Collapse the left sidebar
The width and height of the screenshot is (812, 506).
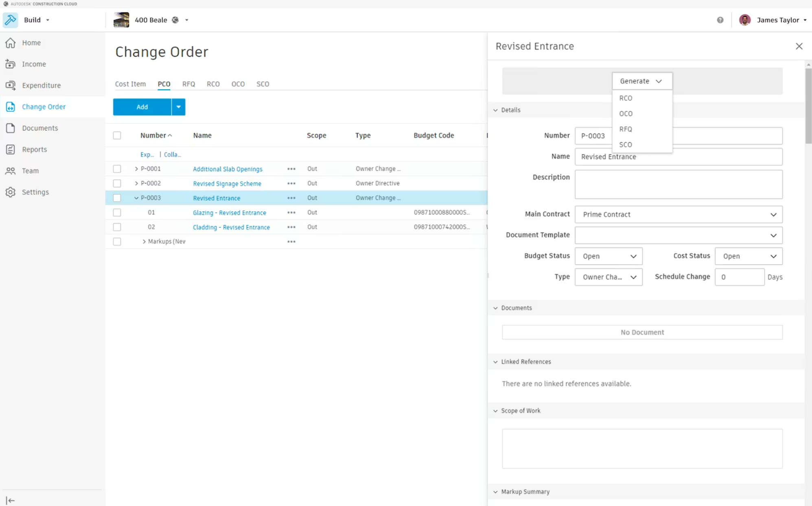11,500
